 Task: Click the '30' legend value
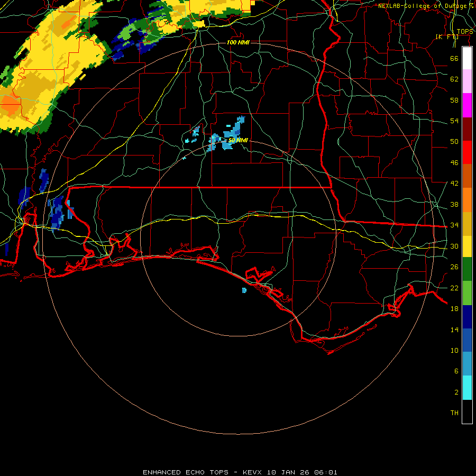tap(454, 246)
